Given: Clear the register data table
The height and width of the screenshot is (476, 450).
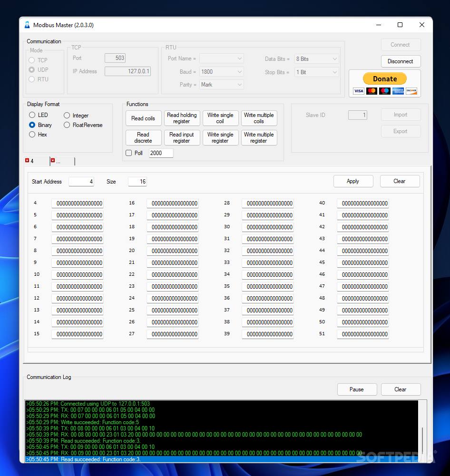Looking at the screenshot, I should [400, 181].
